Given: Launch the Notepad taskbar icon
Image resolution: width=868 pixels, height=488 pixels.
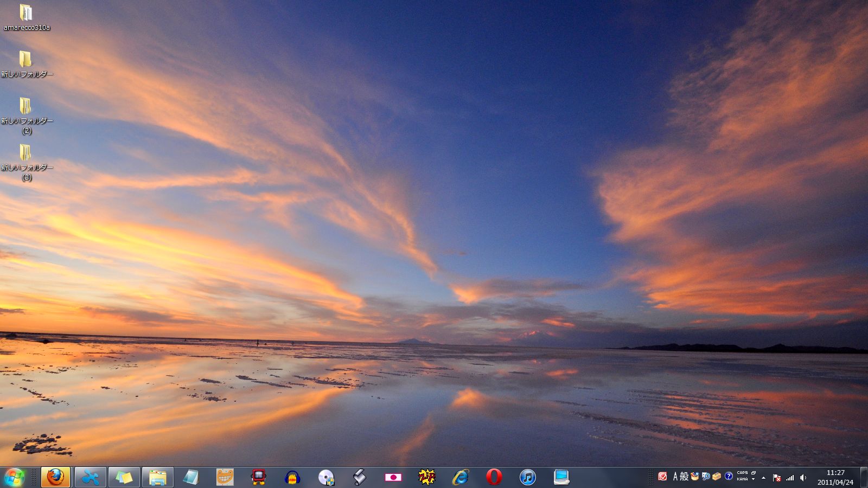Looking at the screenshot, I should tap(191, 477).
